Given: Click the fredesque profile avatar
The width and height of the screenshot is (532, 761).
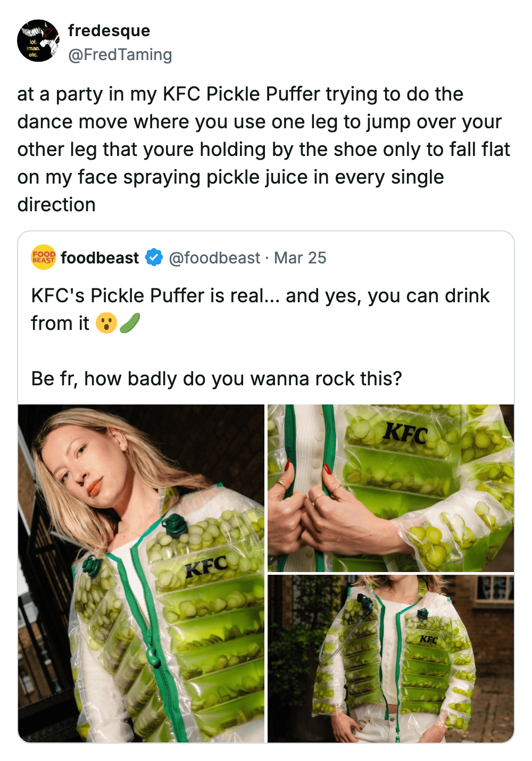Looking at the screenshot, I should (x=38, y=41).
